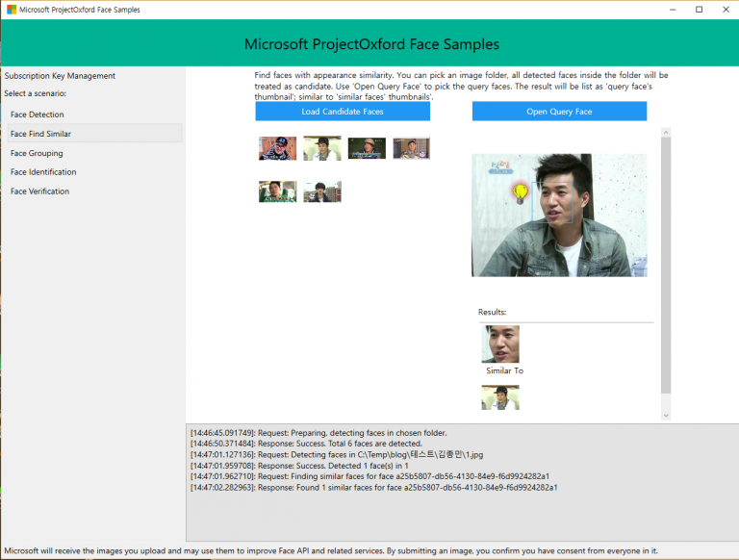The width and height of the screenshot is (739, 560).
Task: Open Subscription Key Management
Action: tap(60, 76)
